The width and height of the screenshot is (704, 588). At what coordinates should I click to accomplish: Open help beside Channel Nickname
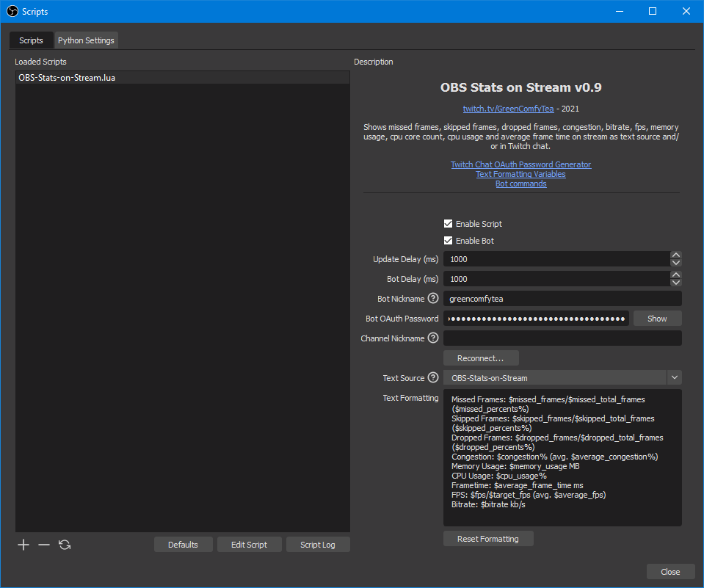433,338
